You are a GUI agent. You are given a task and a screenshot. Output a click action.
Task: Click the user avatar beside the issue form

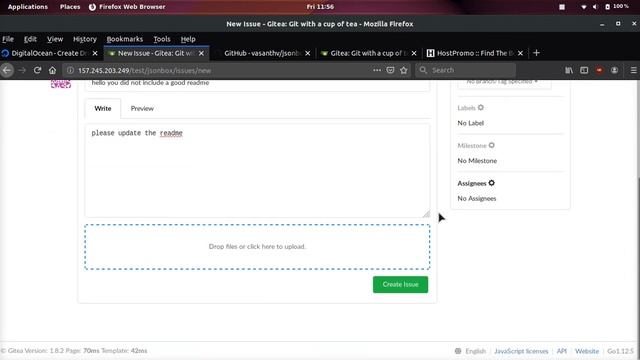tap(61, 84)
